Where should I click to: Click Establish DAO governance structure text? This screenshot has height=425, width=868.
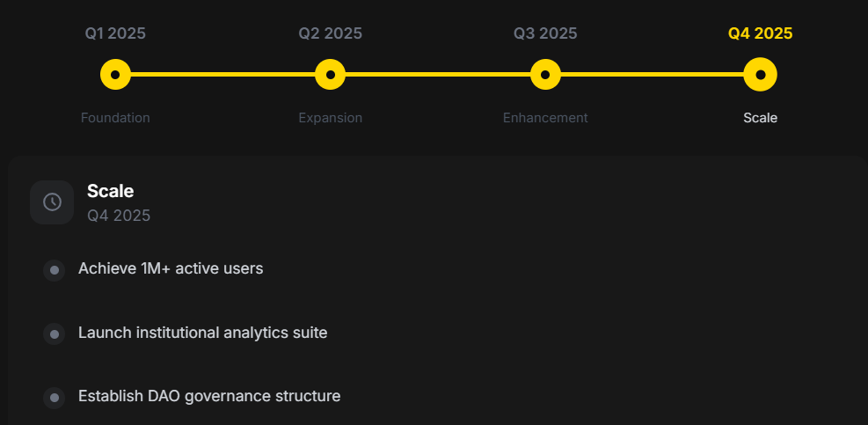[x=209, y=396]
